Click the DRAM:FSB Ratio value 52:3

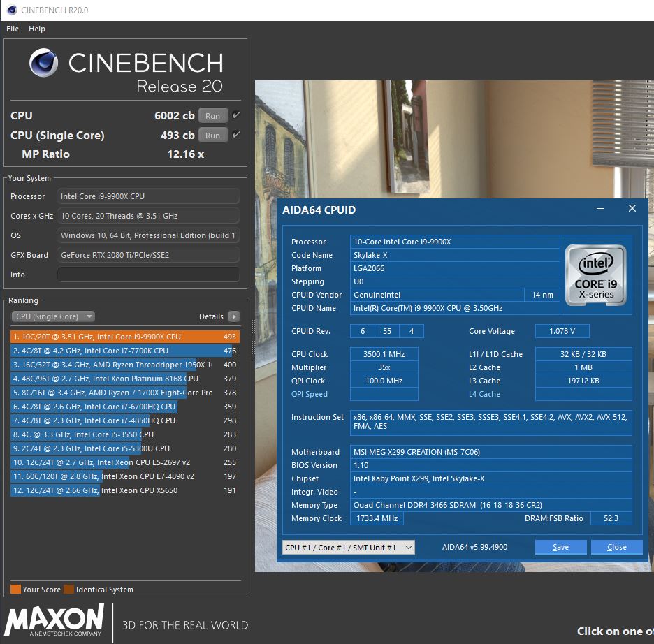click(x=611, y=518)
